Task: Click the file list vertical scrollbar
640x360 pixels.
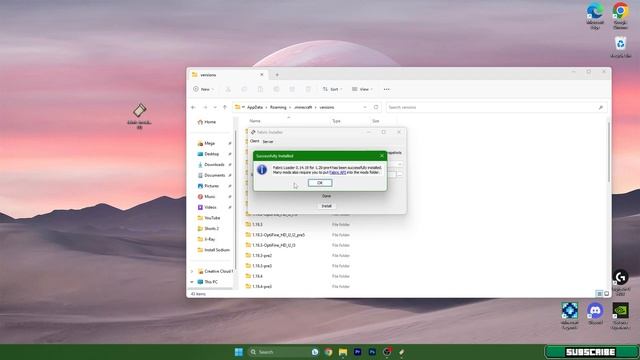Action: click(x=608, y=151)
